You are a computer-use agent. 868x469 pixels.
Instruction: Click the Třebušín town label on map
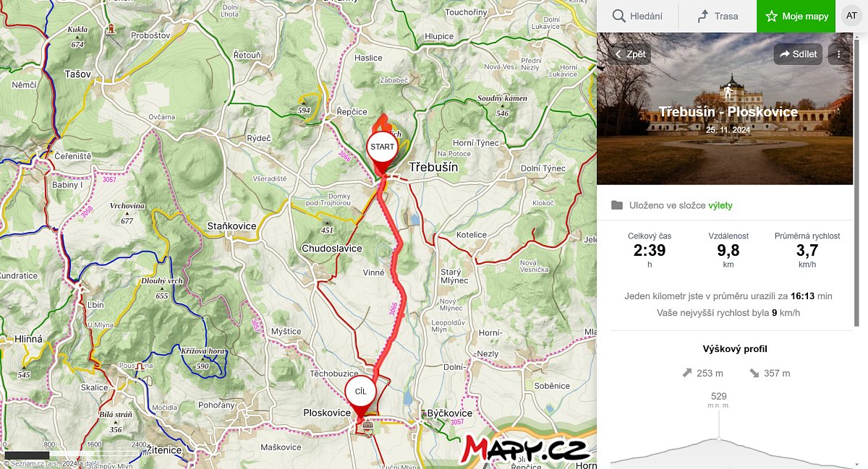(433, 167)
